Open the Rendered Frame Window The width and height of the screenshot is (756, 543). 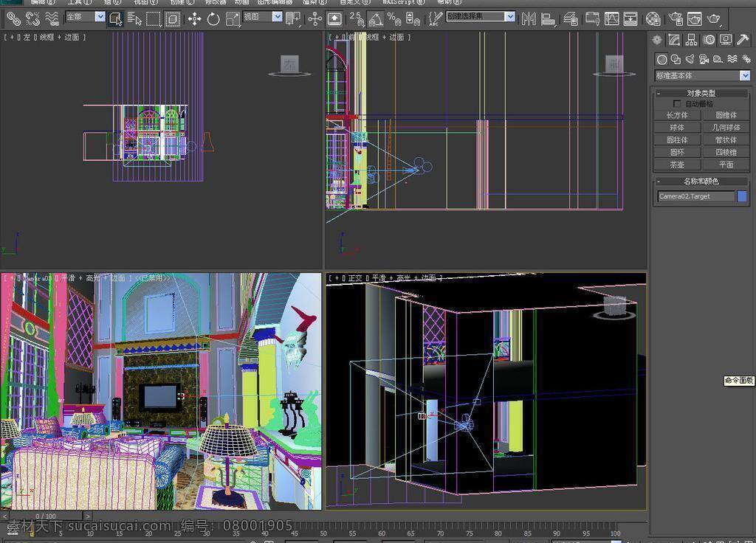coord(694,18)
